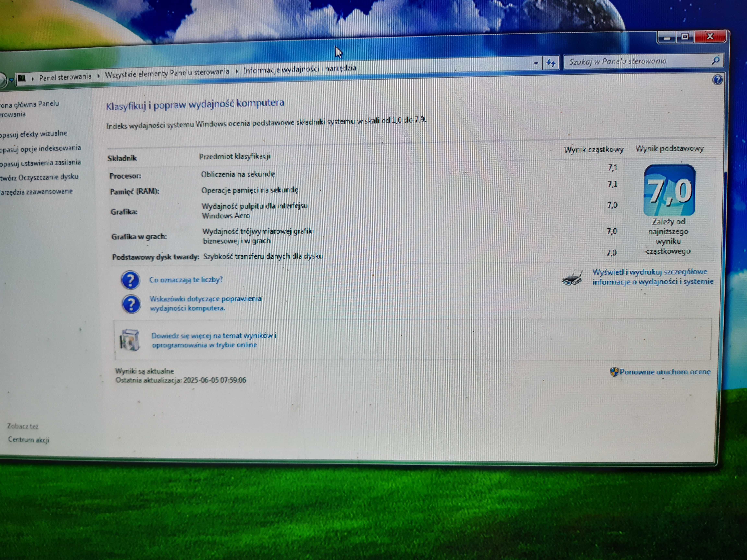Screen dimensions: 747x560
Task: Click the Wynik cząstkowy column header
Action: 594,150
